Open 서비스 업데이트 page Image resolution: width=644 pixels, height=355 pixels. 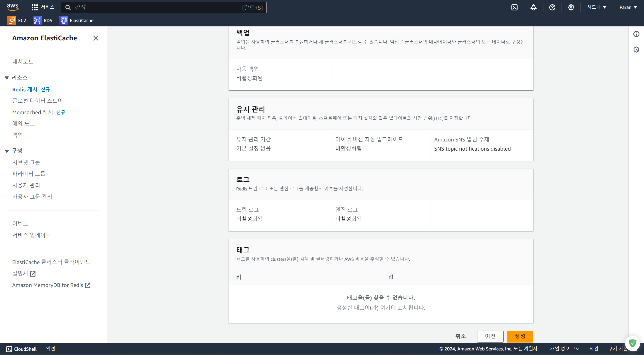(31, 235)
